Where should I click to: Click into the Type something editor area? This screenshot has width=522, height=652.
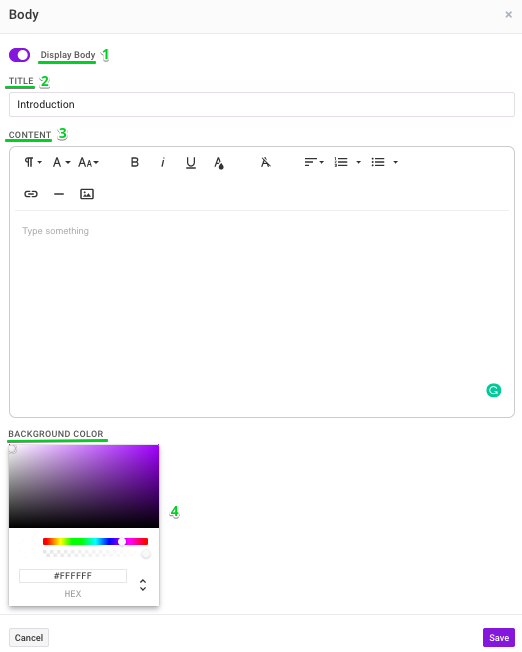(x=262, y=312)
